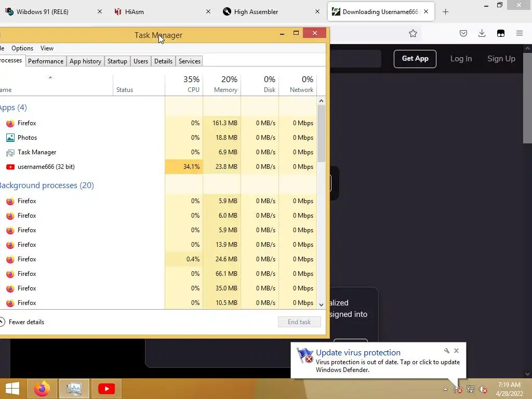Open Firefox from the taskbar
Screen dimensions: 532x399
(x=42, y=389)
